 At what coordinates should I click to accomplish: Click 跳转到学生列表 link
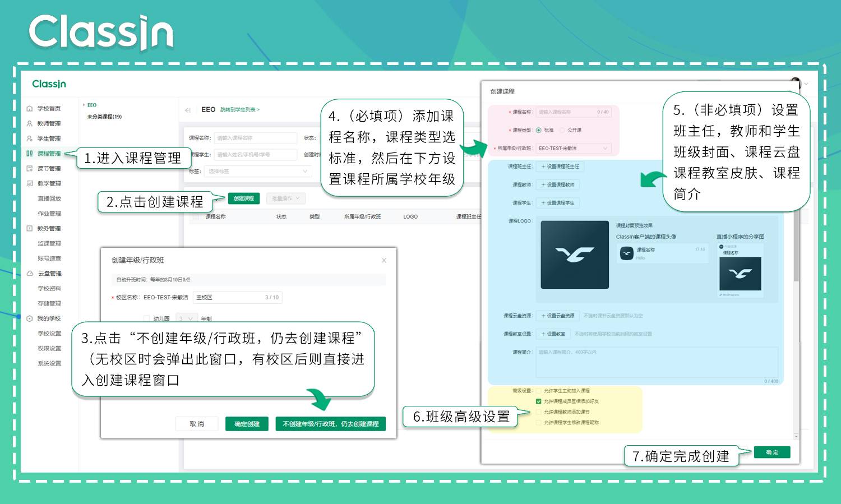[x=240, y=110]
